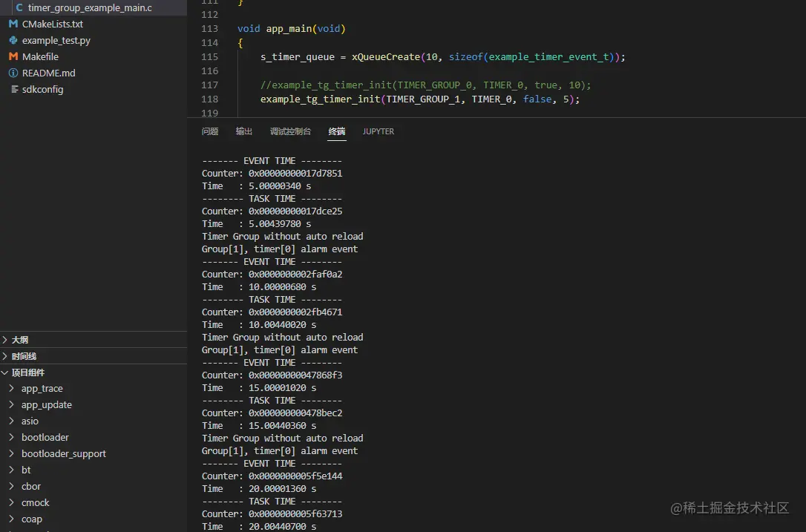Click terminal text 'Time : 10.00440020 s'
This screenshot has height=532, width=806.
pyautogui.click(x=259, y=325)
